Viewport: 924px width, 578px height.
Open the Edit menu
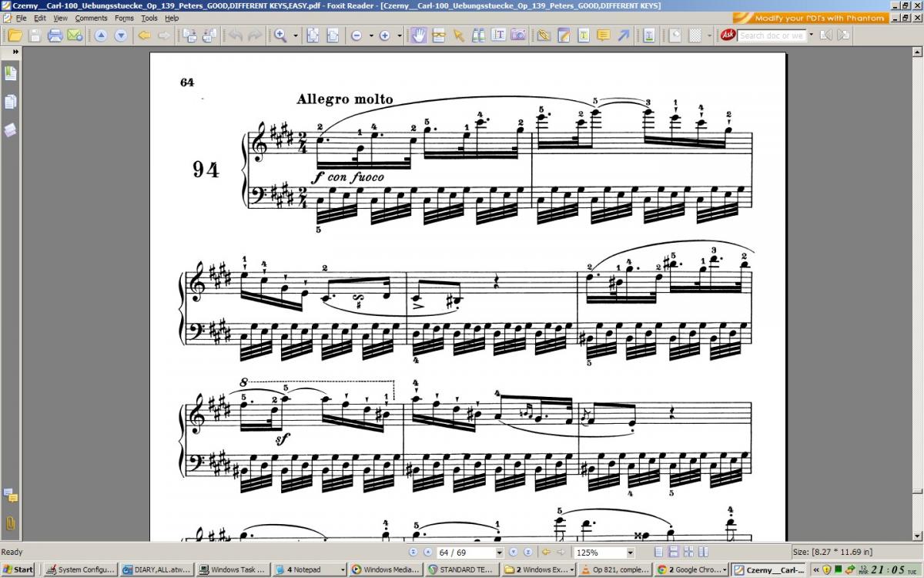(x=39, y=18)
